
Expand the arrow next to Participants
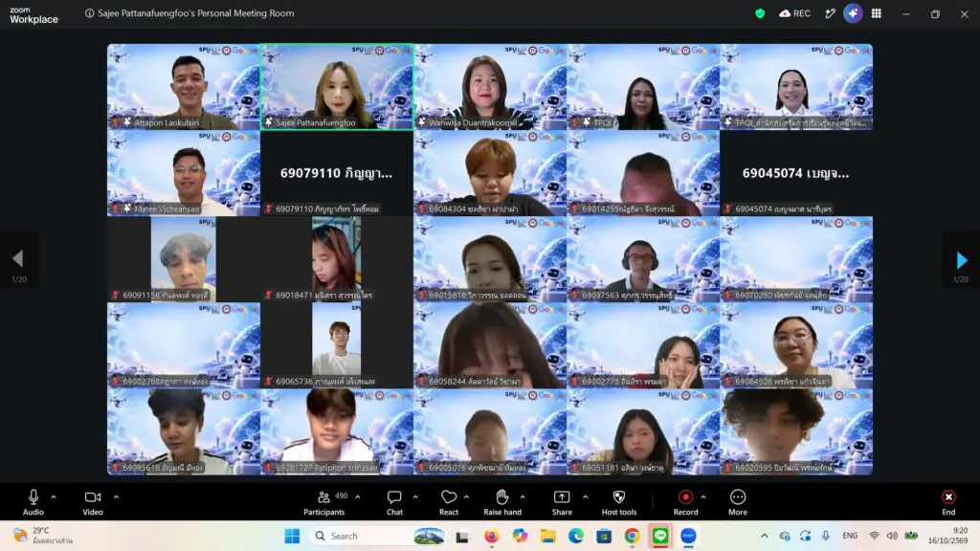[358, 497]
